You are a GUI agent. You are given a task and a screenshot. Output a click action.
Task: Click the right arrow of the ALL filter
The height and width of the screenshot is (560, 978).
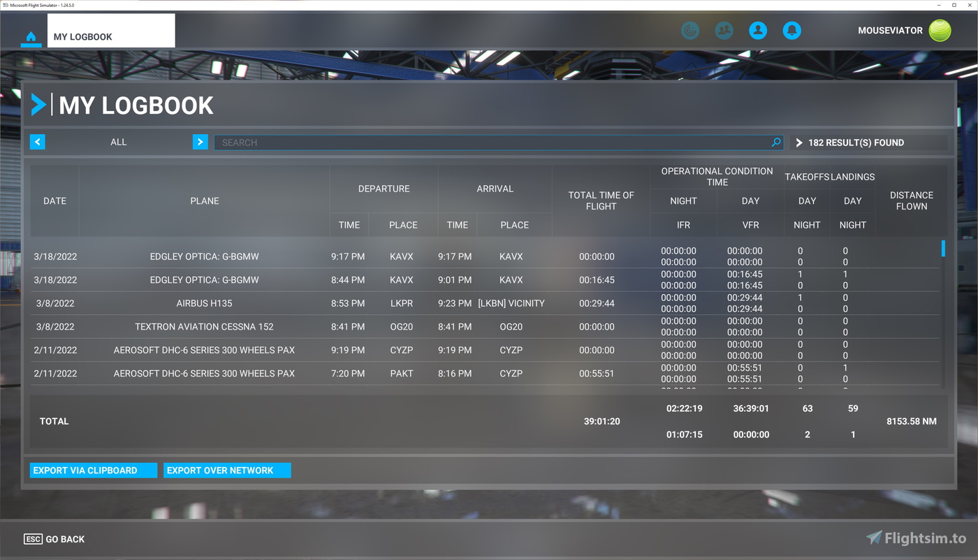click(x=200, y=142)
